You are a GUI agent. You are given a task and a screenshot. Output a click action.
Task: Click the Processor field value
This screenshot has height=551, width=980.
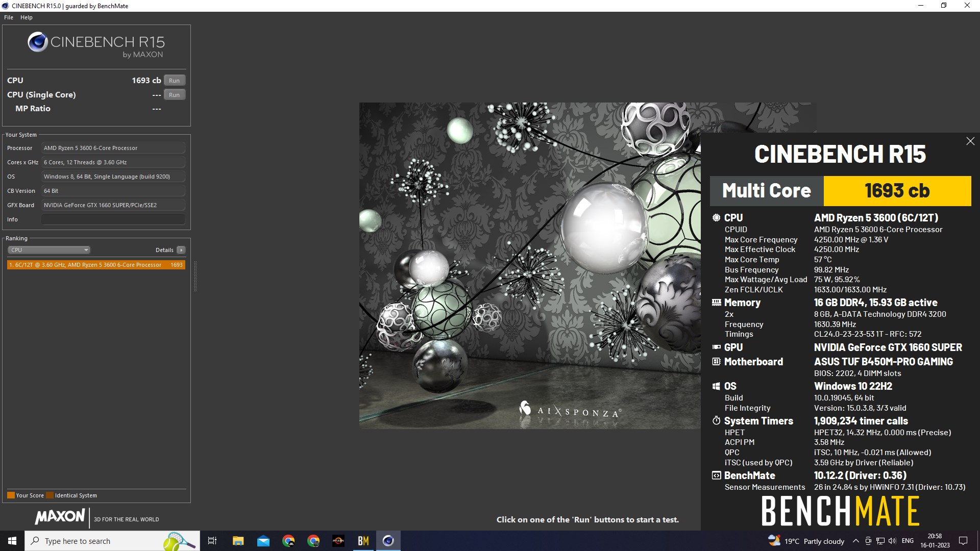[x=113, y=148]
